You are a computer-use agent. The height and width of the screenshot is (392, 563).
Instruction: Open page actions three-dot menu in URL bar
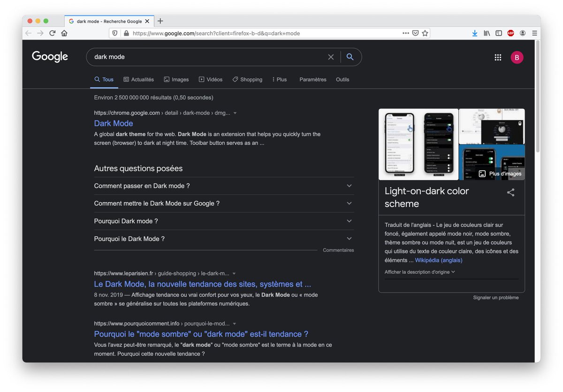coord(406,33)
